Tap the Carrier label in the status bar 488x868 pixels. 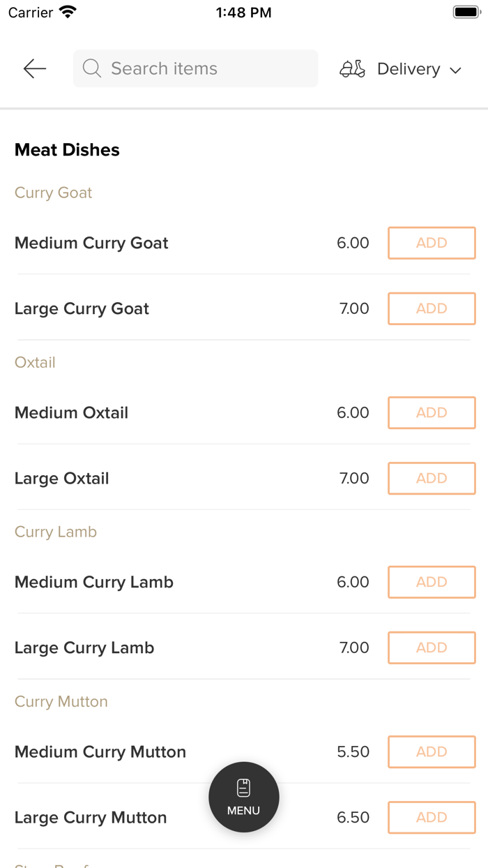(28, 12)
